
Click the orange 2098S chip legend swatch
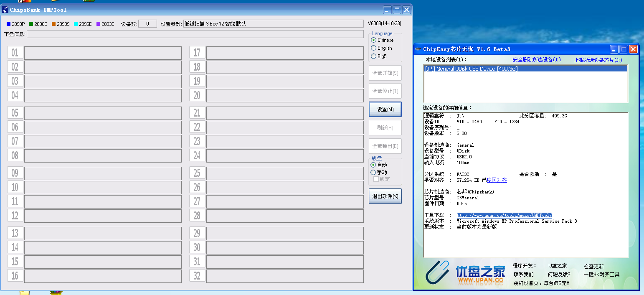pos(54,24)
